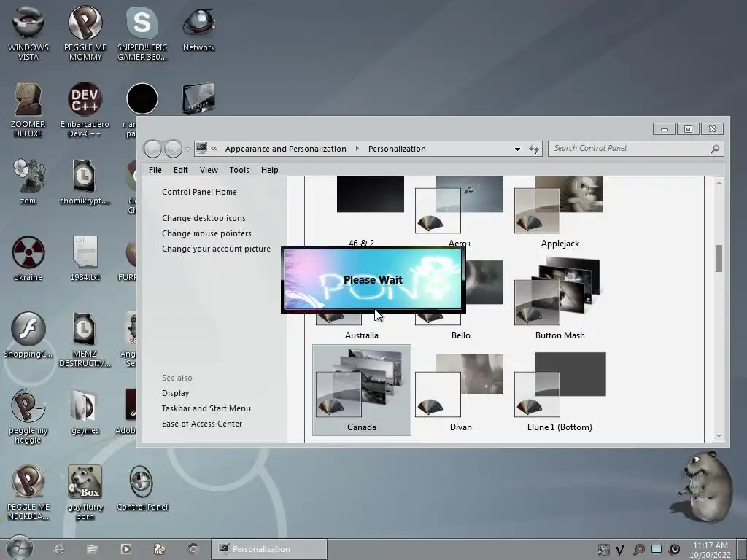The height and width of the screenshot is (560, 747).
Task: Open the Control Panel desktop icon
Action: click(142, 488)
